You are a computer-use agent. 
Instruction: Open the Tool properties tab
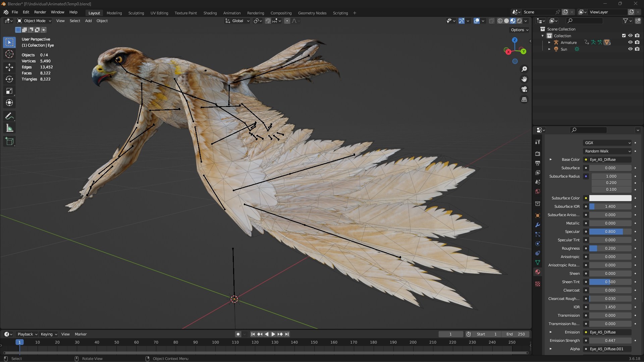pyautogui.click(x=538, y=142)
